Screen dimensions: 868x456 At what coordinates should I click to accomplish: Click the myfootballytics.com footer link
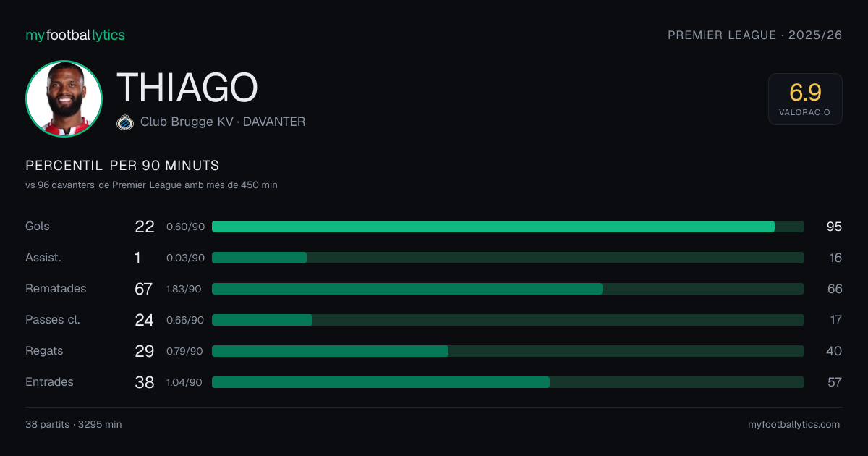[793, 425]
